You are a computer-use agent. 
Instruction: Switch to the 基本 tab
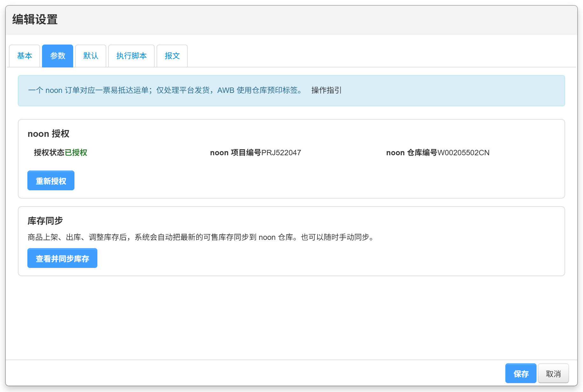point(25,56)
